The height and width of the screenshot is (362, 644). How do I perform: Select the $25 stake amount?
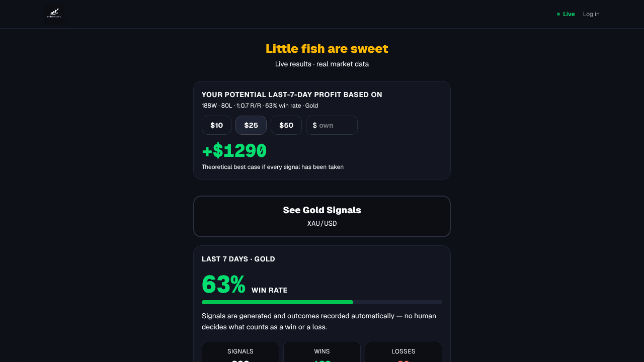click(x=251, y=125)
